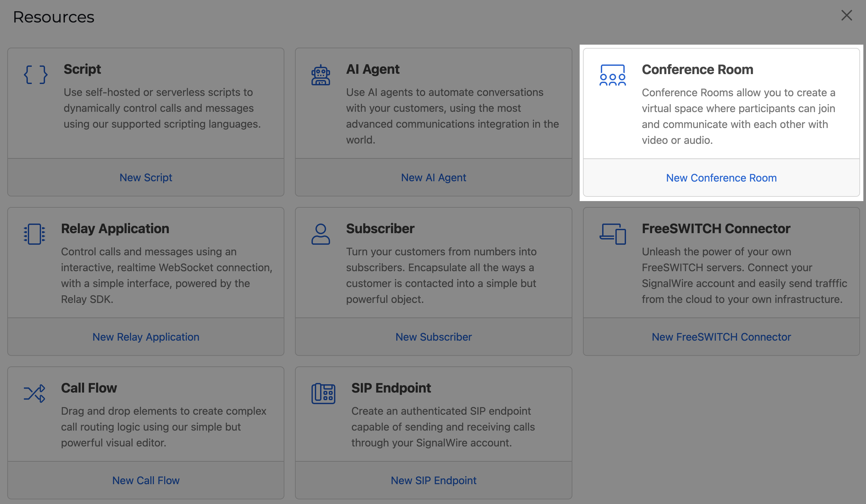
Task: Click the SIP Endpoint phone icon
Action: (323, 394)
